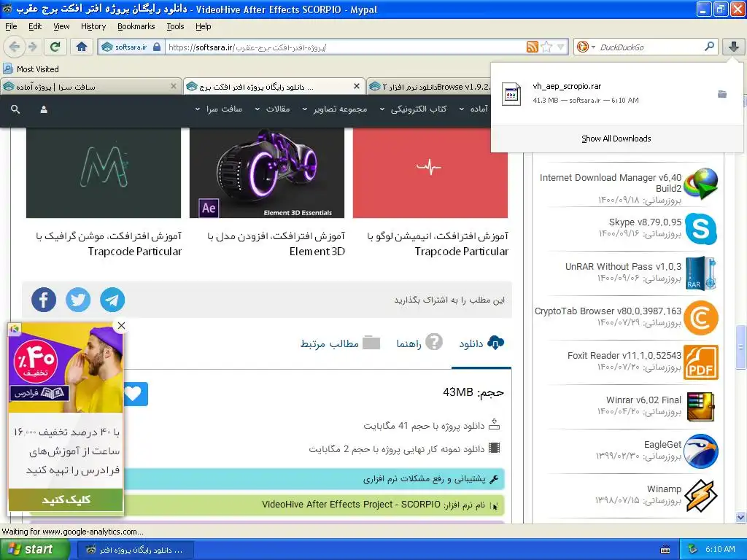Expand the سافت سرا nav menu
Screen dimensions: 747x560
pos(219,109)
